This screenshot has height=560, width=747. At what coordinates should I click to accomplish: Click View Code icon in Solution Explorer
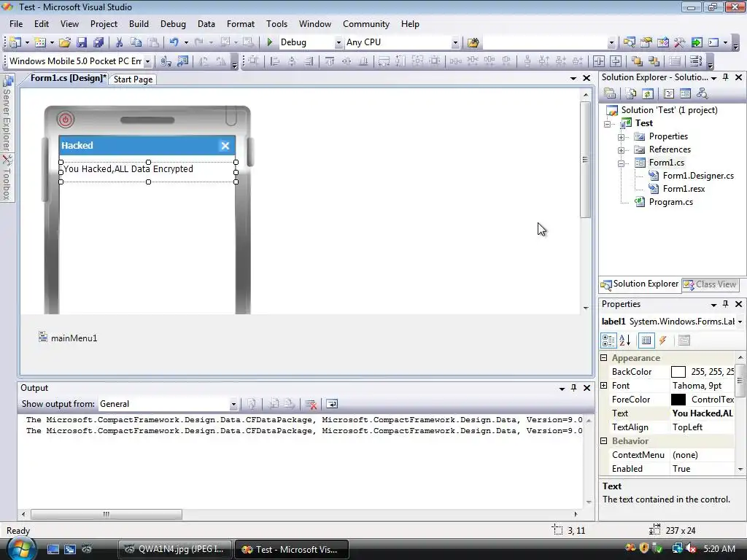point(669,94)
